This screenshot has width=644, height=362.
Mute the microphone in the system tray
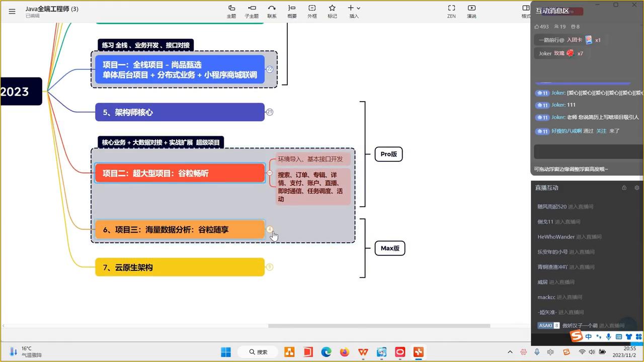(x=537, y=352)
